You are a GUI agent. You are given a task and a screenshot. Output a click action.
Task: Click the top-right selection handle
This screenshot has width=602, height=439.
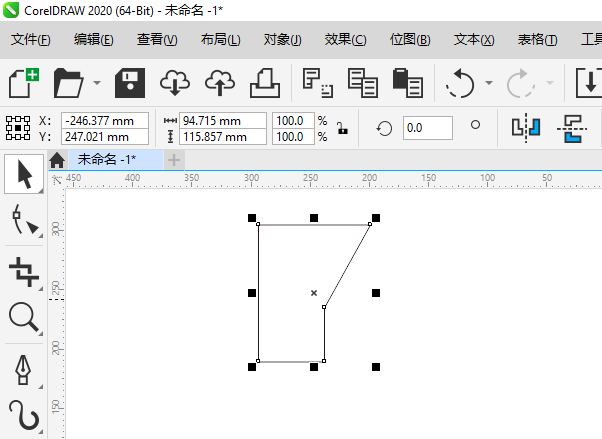(x=376, y=218)
